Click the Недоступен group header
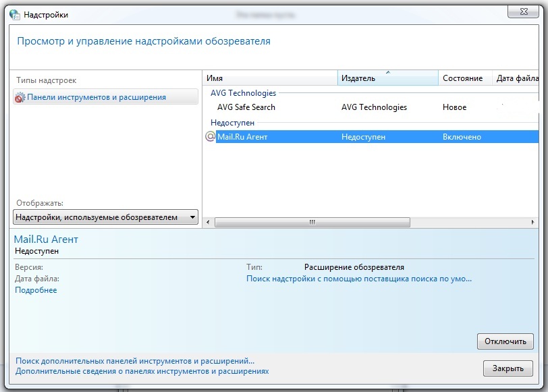The image size is (548, 392). point(232,123)
